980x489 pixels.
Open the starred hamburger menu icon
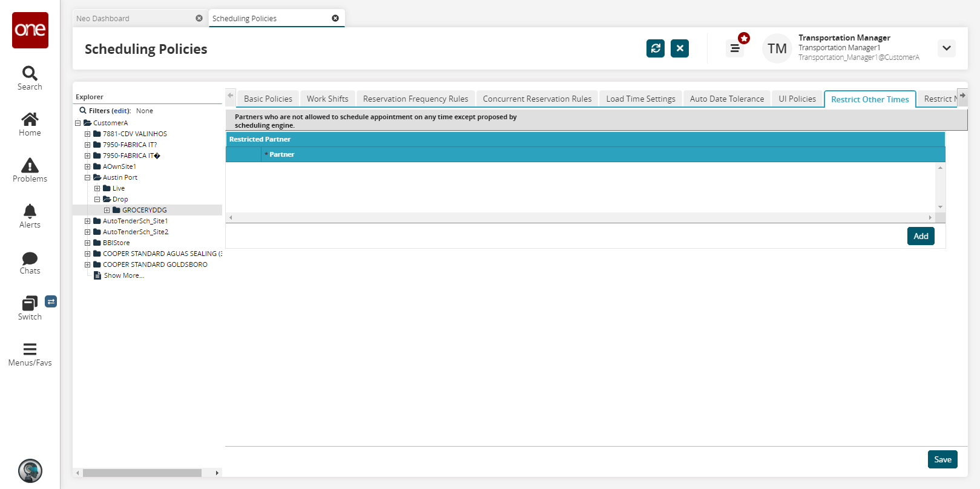735,48
